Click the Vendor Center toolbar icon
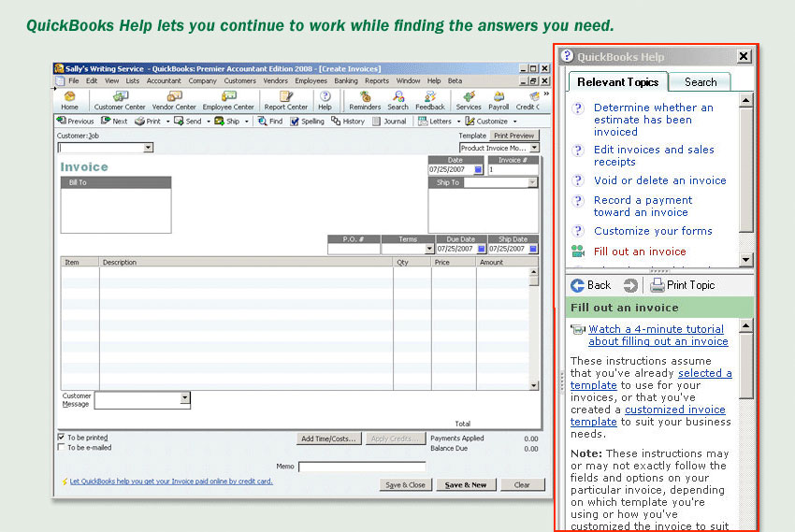Viewport: 795px width, 532px height. pos(174,100)
